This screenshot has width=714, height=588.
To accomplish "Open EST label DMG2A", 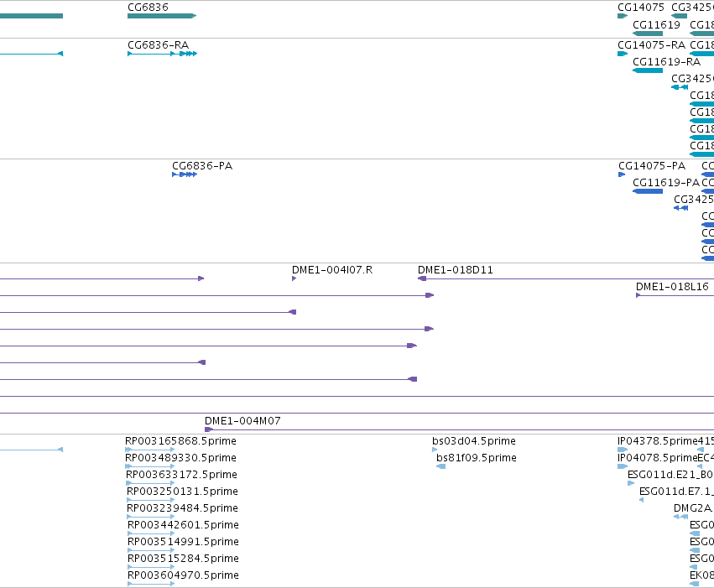I will pos(693,508).
